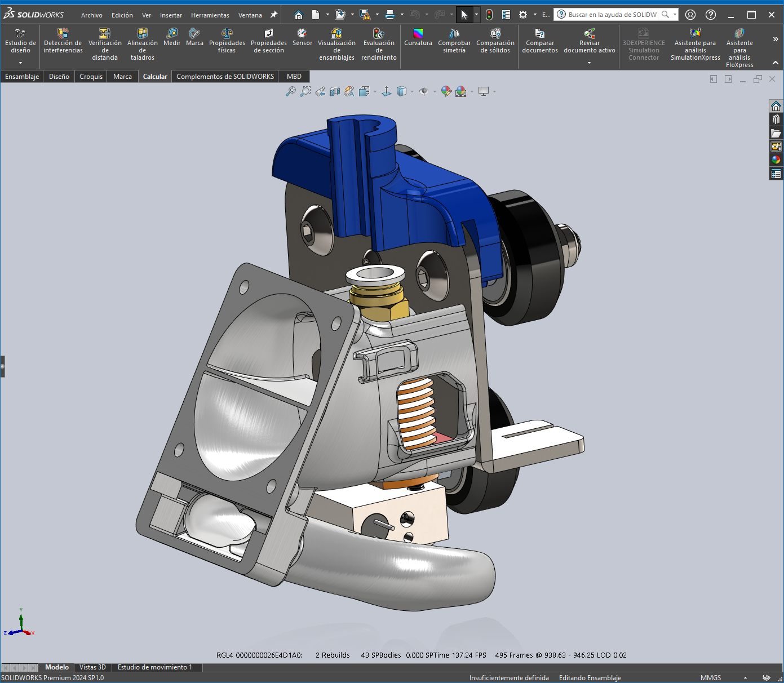Screen dimensions: 784x683
Task: Switch to the Croquis tab
Action: (91, 76)
